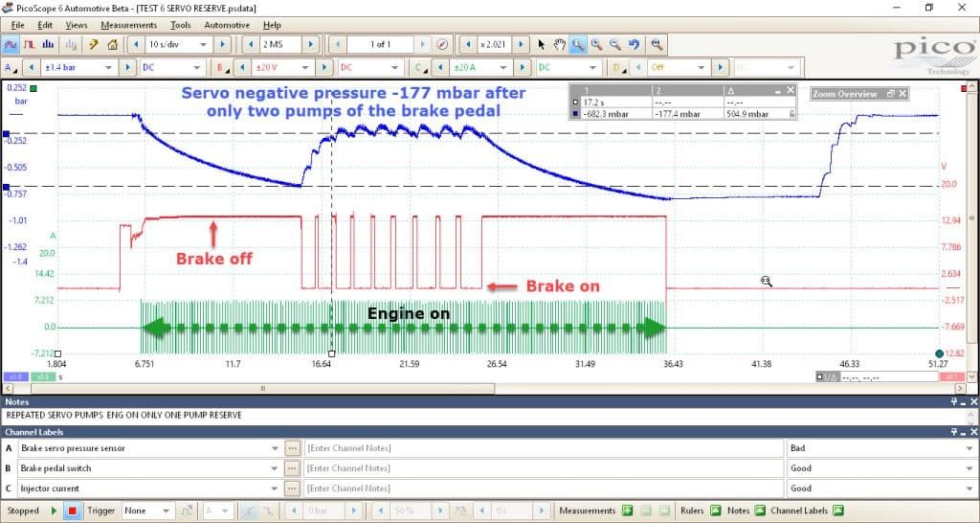Open Channel A options button
The image size is (980, 523).
coord(11,68)
